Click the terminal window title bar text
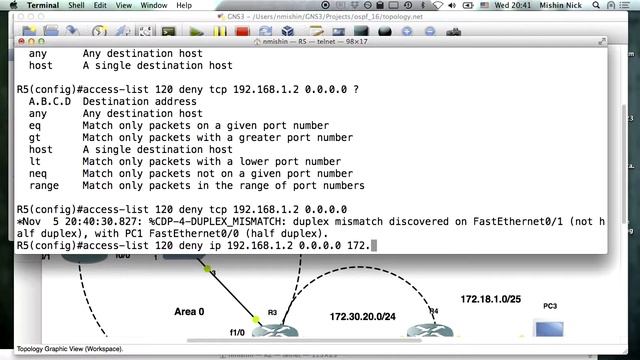Viewport: 640px width, 360px height. (x=310, y=42)
